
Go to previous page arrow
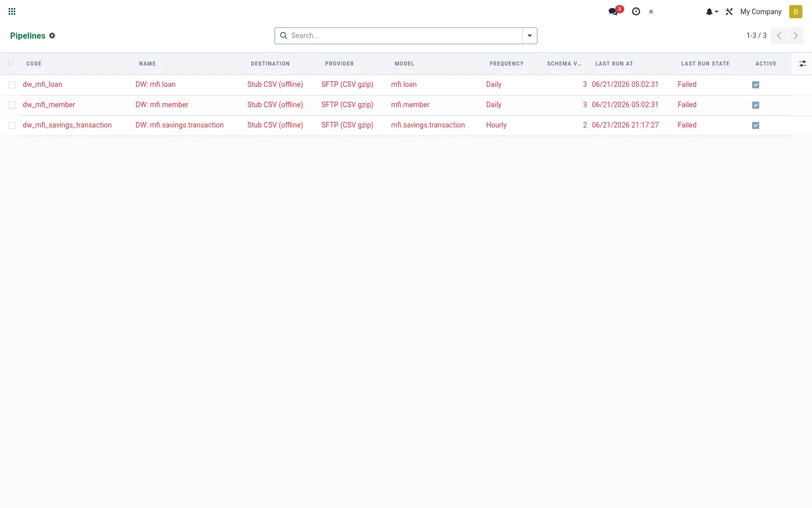pos(779,36)
